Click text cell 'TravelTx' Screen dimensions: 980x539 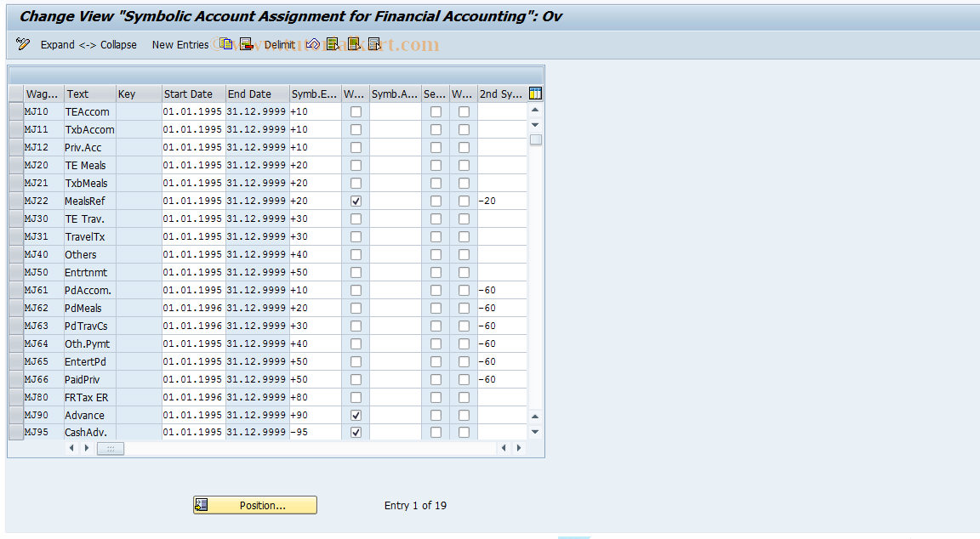coord(90,236)
